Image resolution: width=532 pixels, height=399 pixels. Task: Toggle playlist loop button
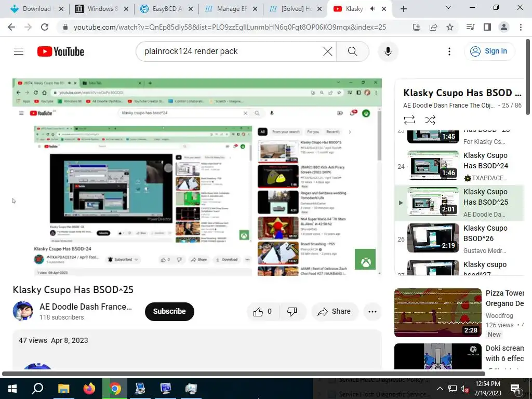(409, 120)
